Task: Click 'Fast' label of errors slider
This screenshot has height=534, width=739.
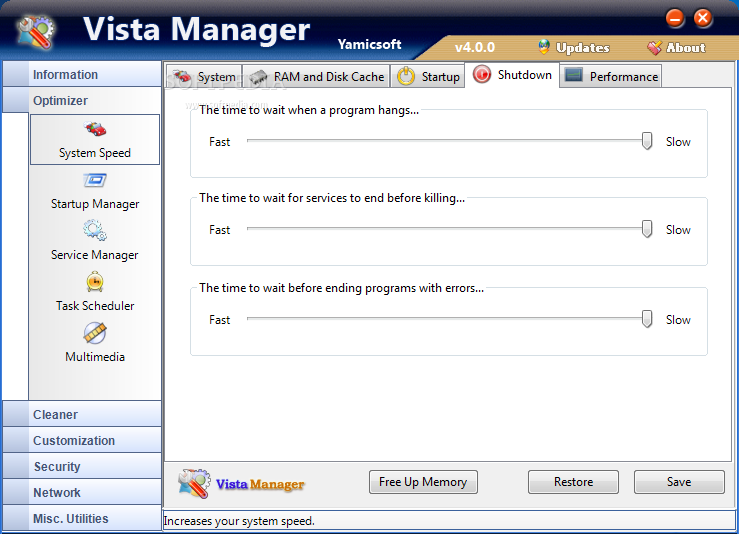Action: 220,320
